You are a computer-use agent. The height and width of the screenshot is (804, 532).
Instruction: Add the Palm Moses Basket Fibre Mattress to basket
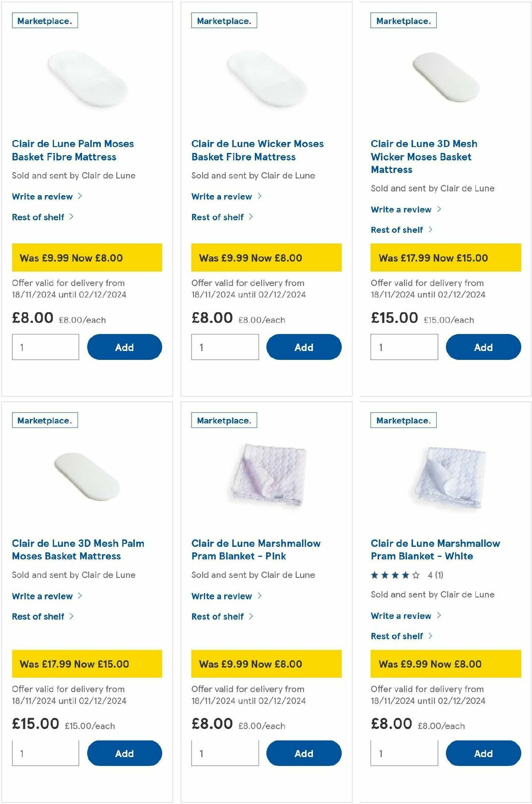coord(125,347)
